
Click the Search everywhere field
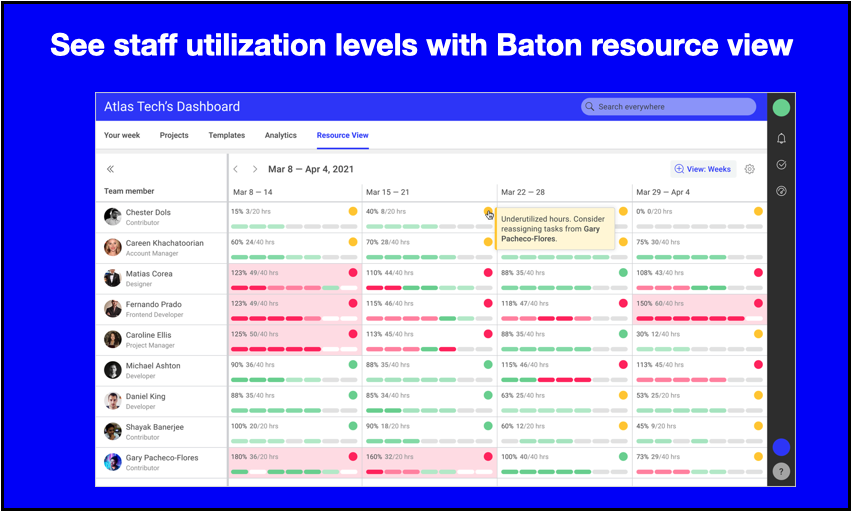[668, 107]
